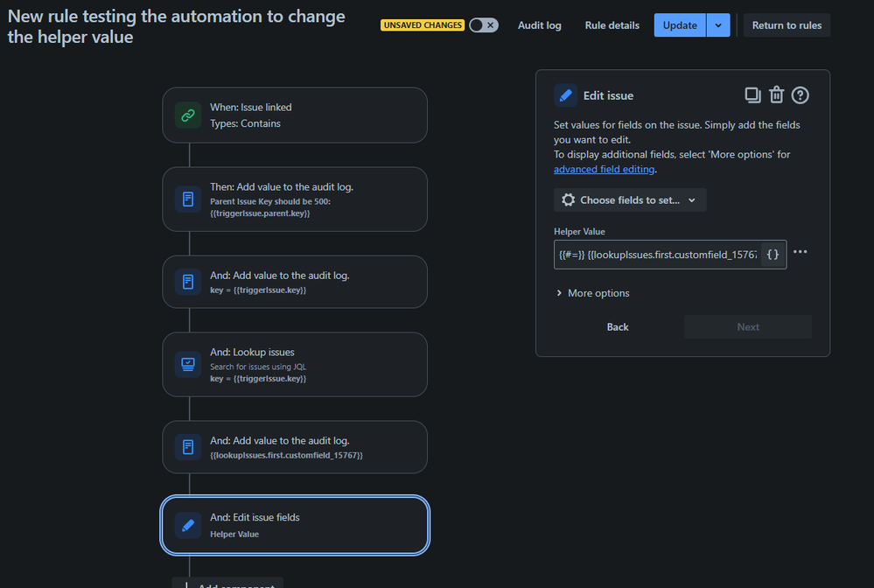Open help for the Edit issue action
This screenshot has height=588, width=874.
click(x=800, y=95)
